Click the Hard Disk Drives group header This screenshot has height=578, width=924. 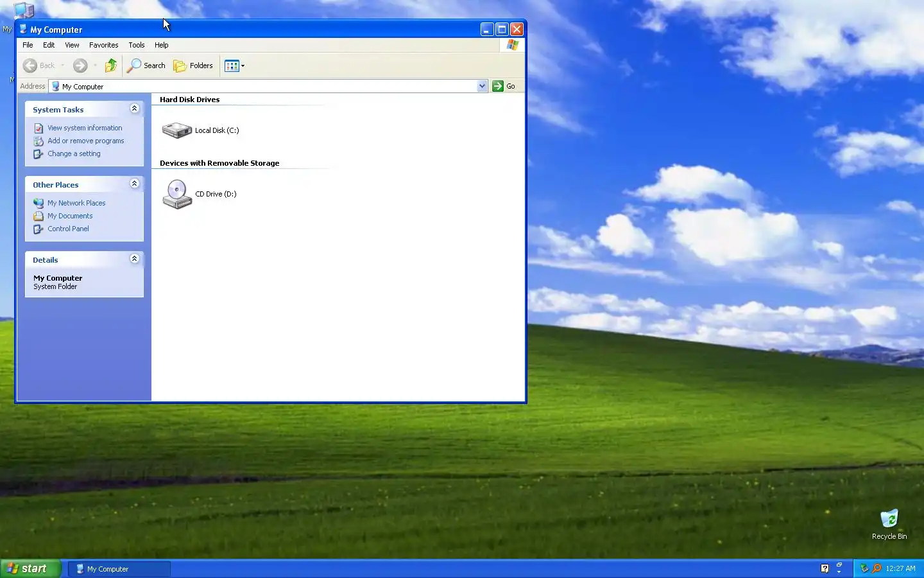(189, 100)
